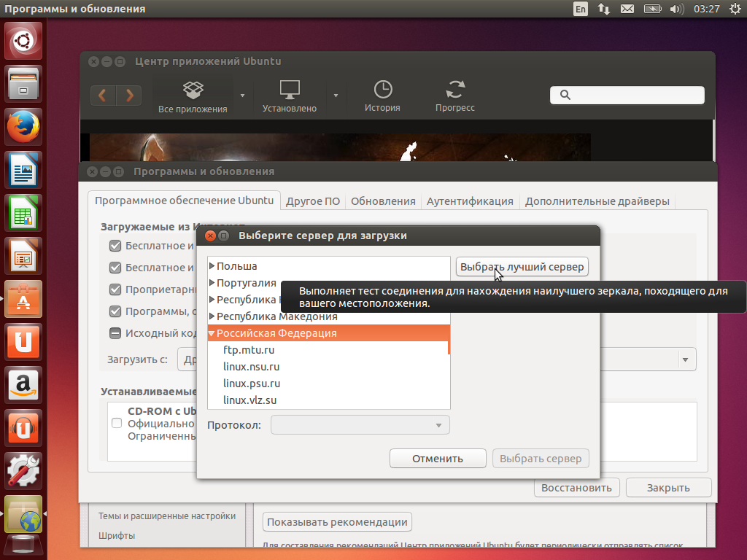
Task: Launch Firefox from the dock
Action: pos(23,126)
